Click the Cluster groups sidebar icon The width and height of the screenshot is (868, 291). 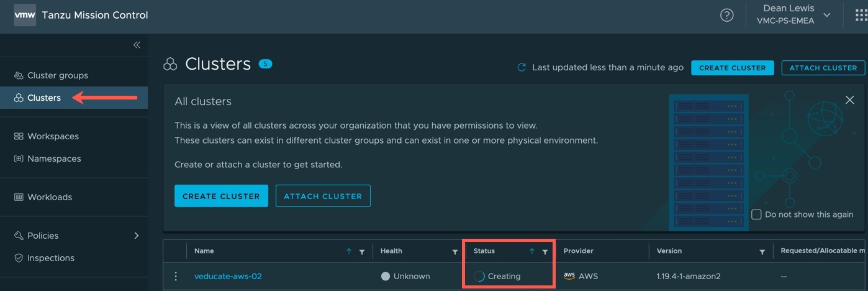click(19, 75)
